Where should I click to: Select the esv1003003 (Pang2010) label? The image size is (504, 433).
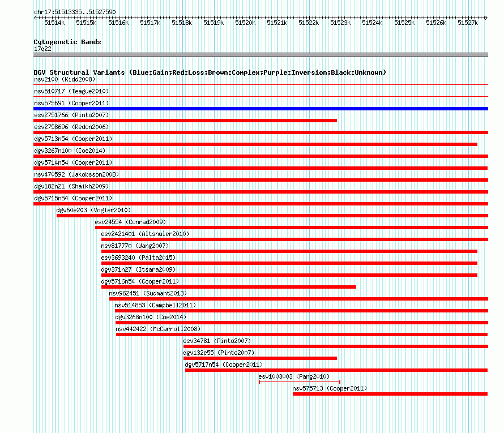tap(294, 376)
